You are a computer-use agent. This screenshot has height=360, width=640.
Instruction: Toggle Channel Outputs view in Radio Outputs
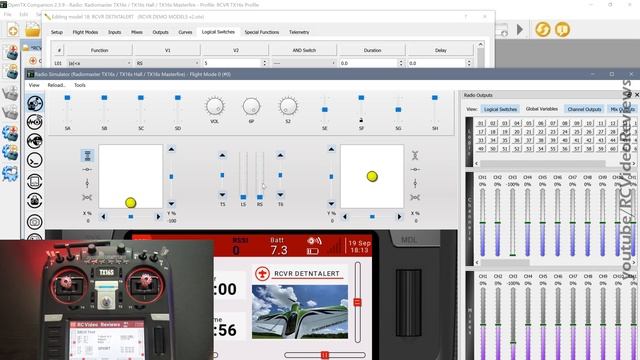click(584, 109)
